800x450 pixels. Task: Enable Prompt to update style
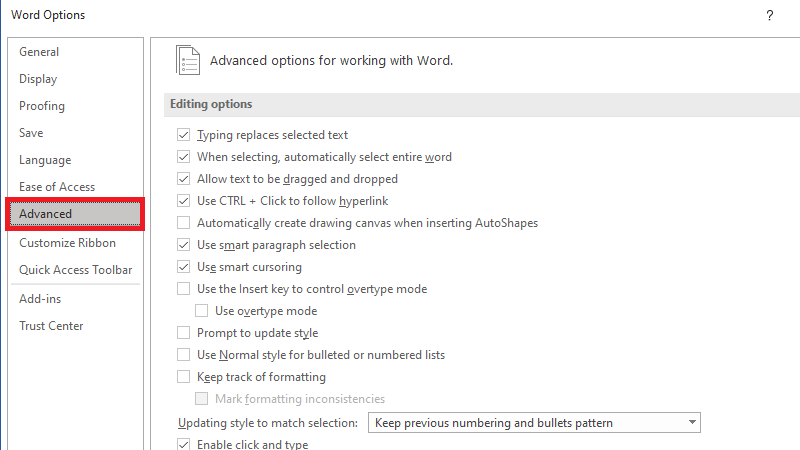coord(183,333)
